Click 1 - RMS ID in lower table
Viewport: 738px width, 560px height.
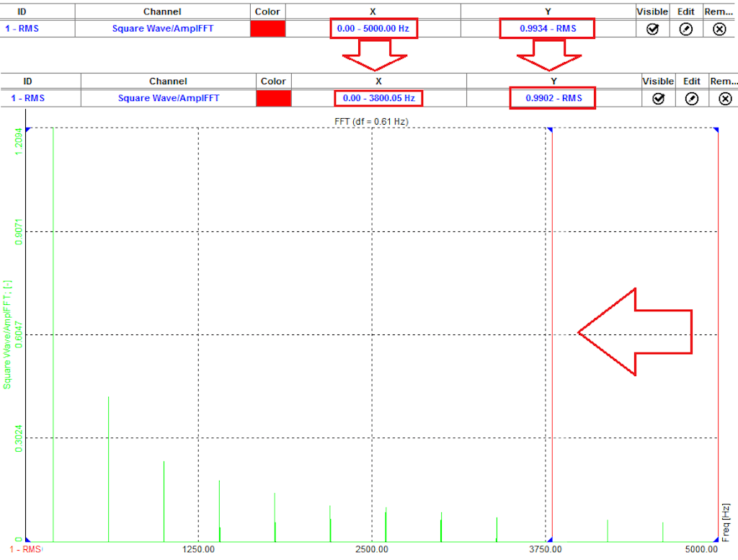28,98
